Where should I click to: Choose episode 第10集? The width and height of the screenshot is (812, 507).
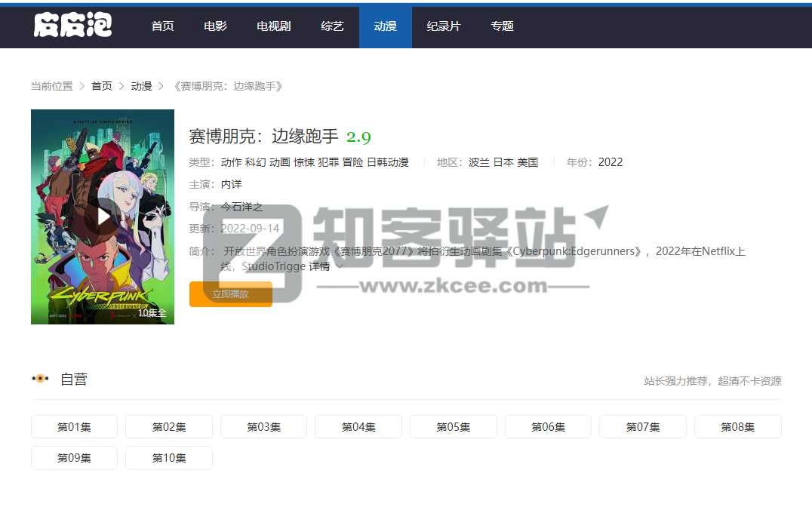pyautogui.click(x=169, y=458)
